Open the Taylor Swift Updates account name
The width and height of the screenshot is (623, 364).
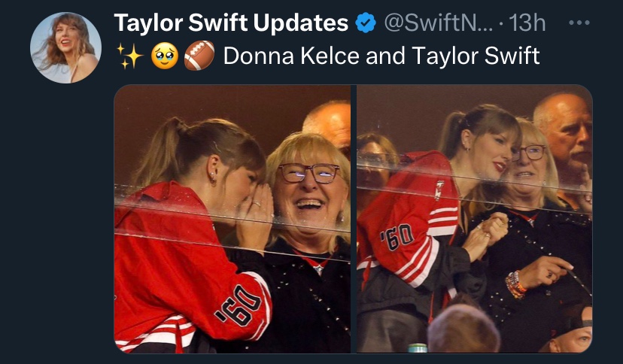tap(231, 23)
